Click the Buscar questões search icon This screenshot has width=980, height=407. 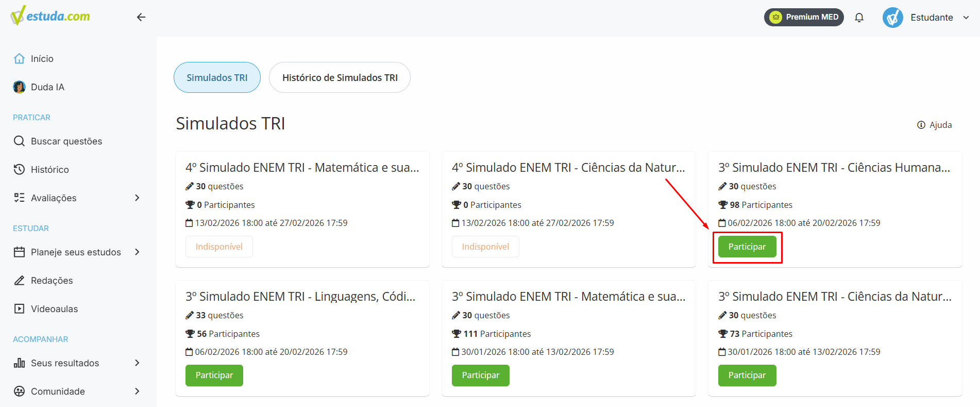[x=19, y=141]
